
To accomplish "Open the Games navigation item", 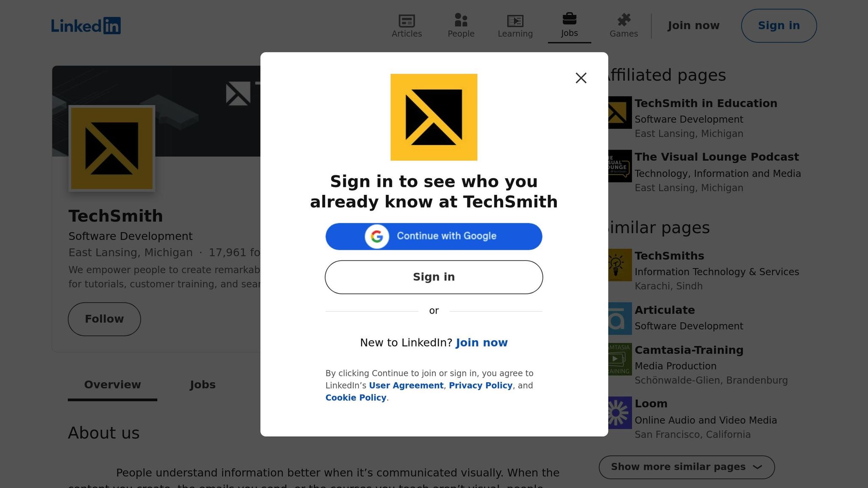I will click(623, 26).
